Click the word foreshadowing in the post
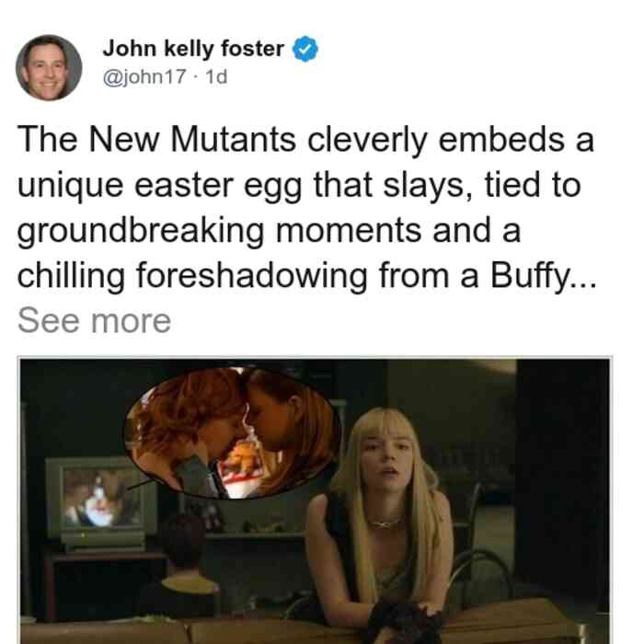Screen dimensions: 644x644 252,275
